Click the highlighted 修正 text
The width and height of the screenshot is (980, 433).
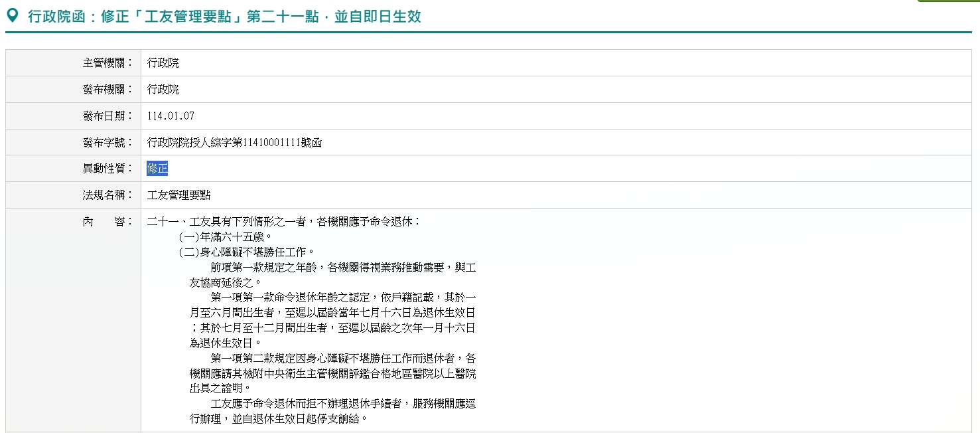[158, 169]
